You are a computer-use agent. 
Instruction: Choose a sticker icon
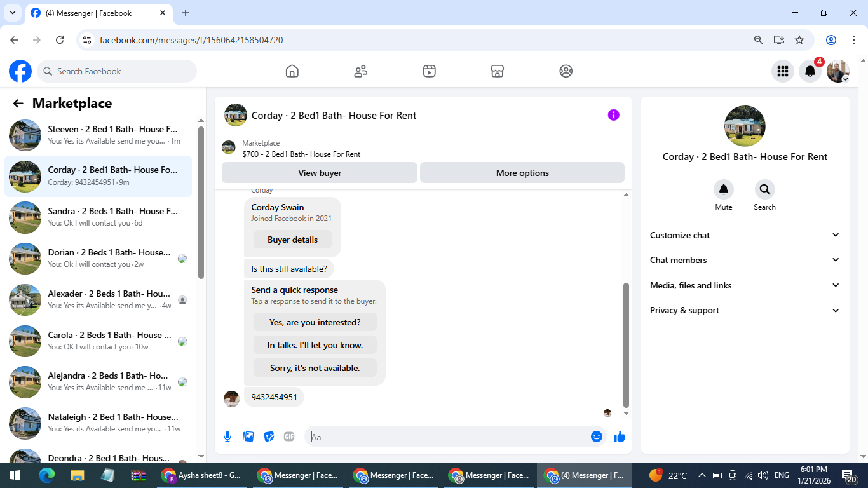tap(269, 437)
